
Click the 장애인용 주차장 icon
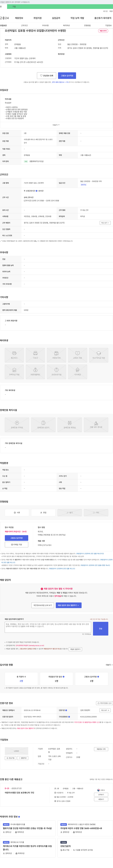coord(17,425)
